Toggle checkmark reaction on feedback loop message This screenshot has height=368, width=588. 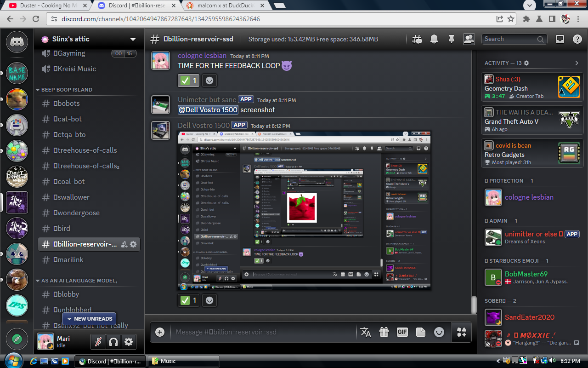pos(189,80)
